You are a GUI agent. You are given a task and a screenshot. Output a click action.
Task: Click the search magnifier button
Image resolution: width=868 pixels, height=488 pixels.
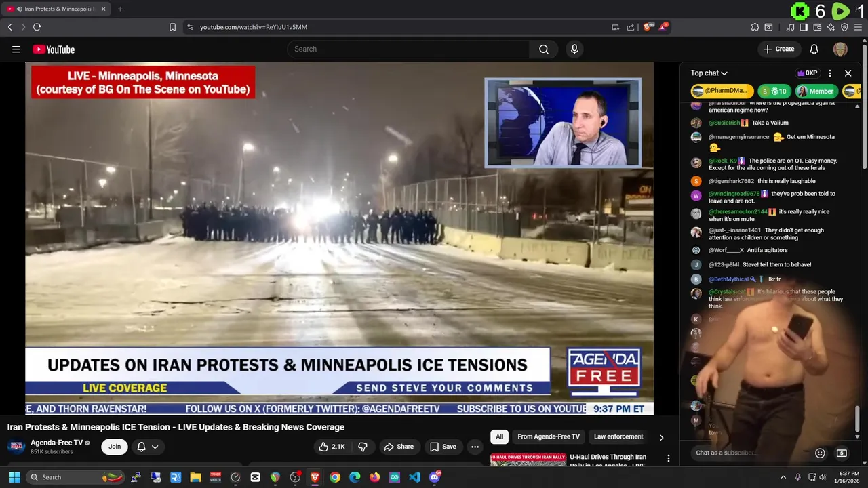coord(544,49)
